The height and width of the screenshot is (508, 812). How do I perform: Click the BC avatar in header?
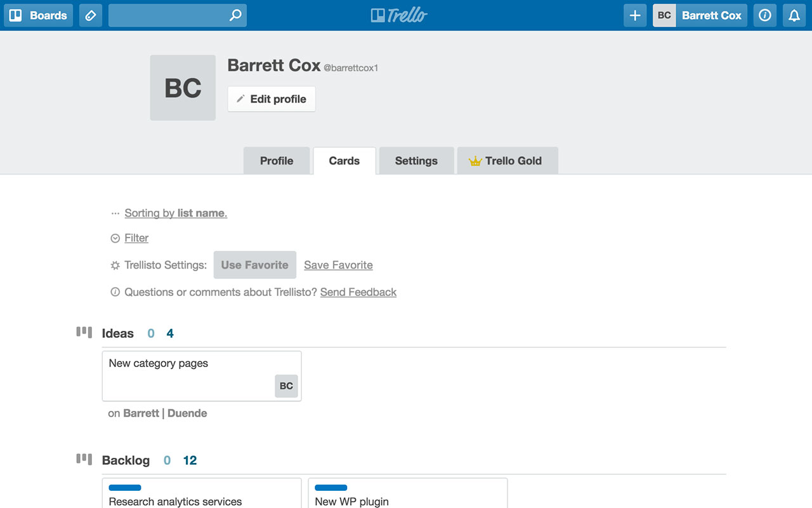tap(664, 15)
